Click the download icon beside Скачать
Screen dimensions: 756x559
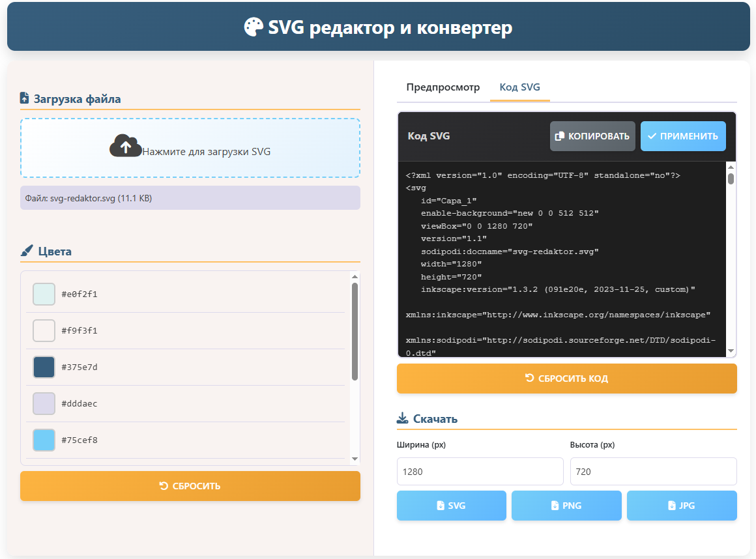[x=402, y=418]
